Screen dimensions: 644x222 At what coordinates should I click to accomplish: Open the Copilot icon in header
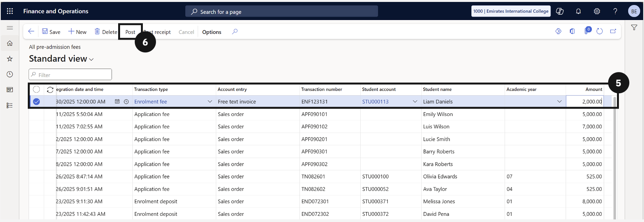(x=559, y=11)
